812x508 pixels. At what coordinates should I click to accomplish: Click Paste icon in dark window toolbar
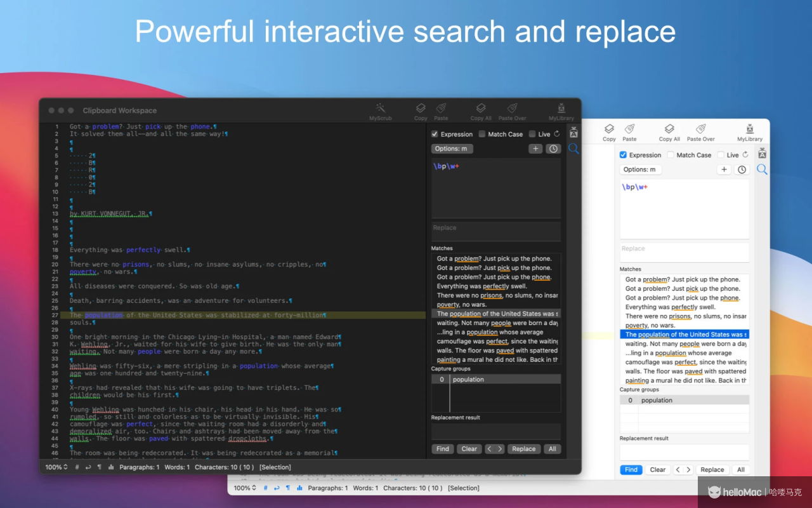(441, 112)
